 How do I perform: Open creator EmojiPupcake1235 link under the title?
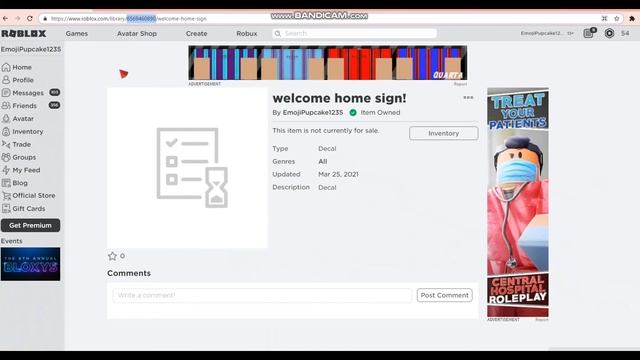click(313, 112)
